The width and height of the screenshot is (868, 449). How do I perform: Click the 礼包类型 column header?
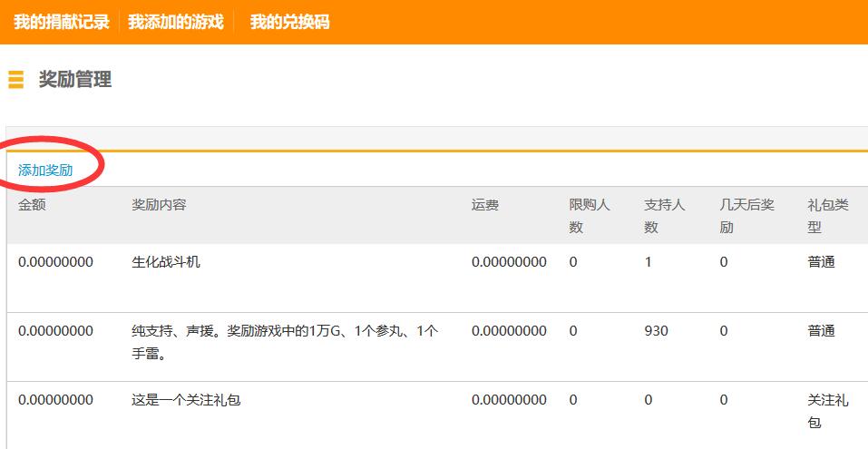(828, 216)
